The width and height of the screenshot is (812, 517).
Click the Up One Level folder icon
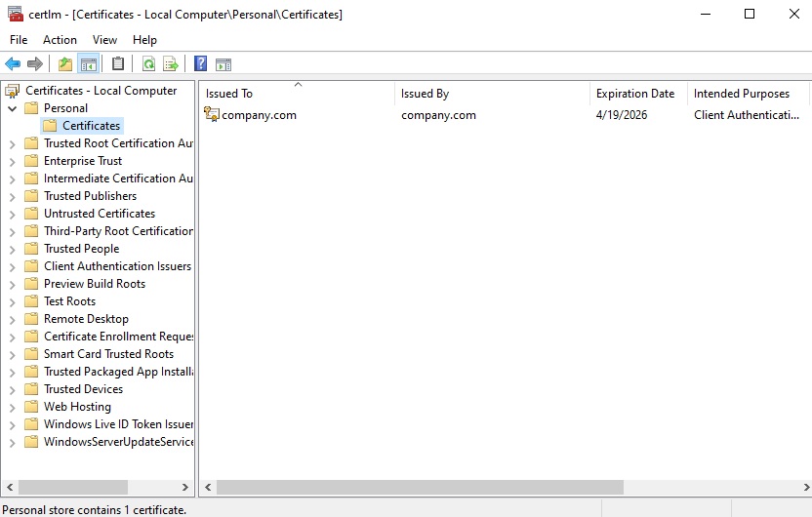pos(65,64)
